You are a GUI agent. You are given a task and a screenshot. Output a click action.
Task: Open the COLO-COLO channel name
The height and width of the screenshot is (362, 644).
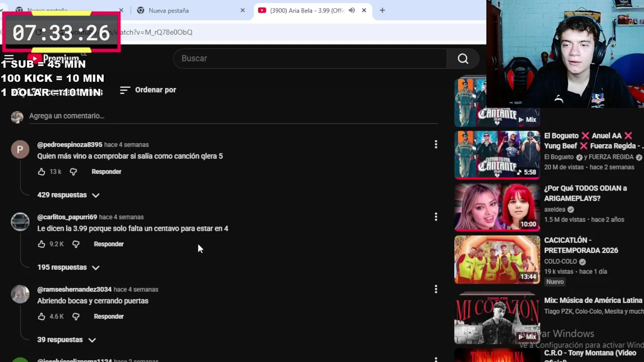pos(560,261)
